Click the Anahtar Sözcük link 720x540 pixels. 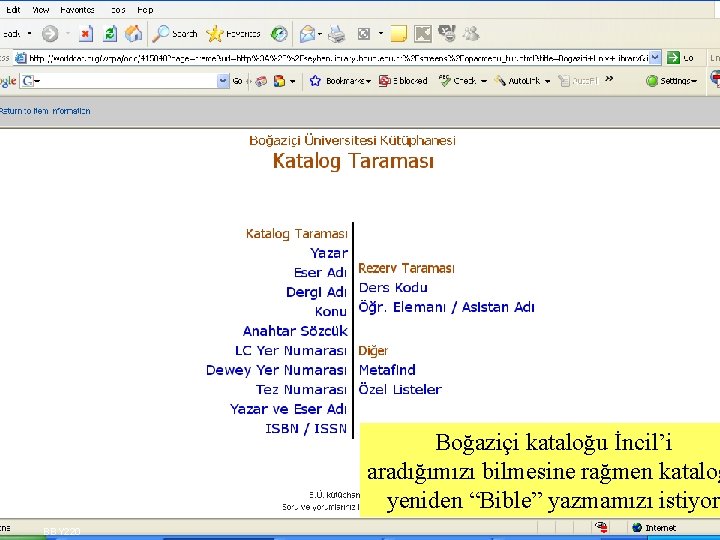click(x=295, y=331)
